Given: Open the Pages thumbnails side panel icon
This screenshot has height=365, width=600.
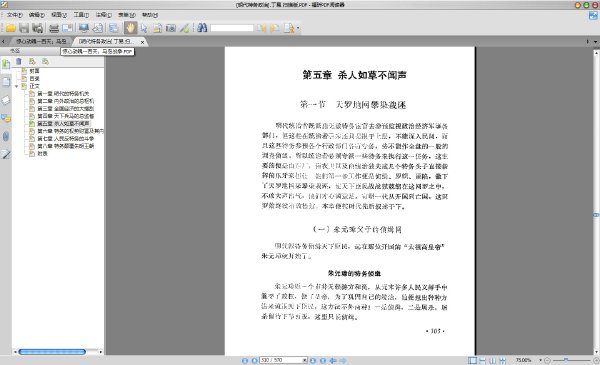Looking at the screenshot, I should tap(6, 82).
